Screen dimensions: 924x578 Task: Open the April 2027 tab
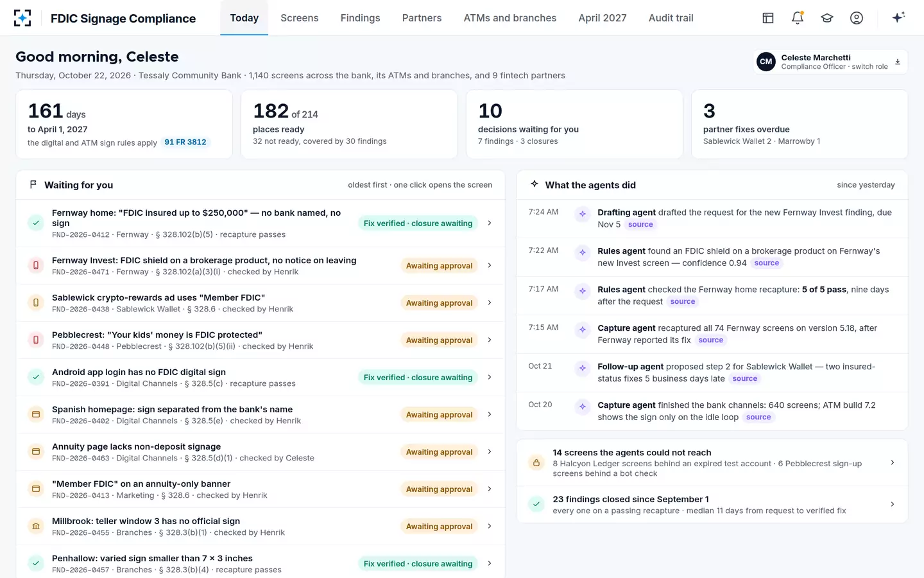(603, 18)
